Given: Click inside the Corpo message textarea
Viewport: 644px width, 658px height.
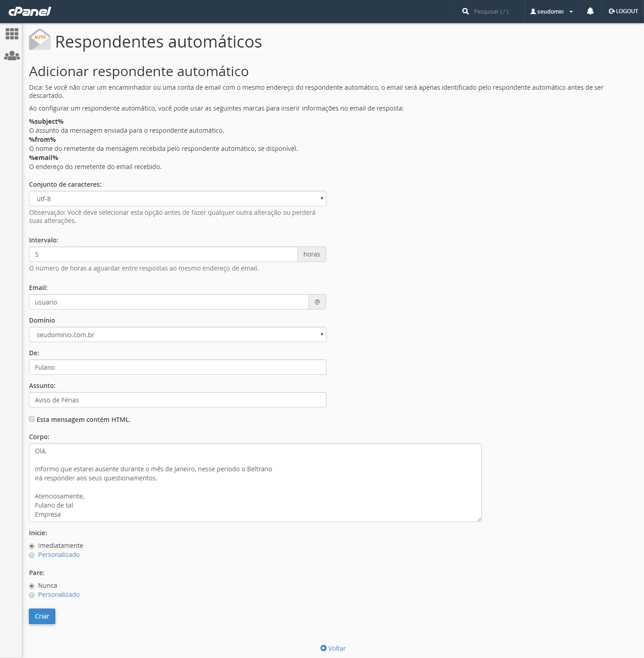Looking at the screenshot, I should tap(255, 483).
